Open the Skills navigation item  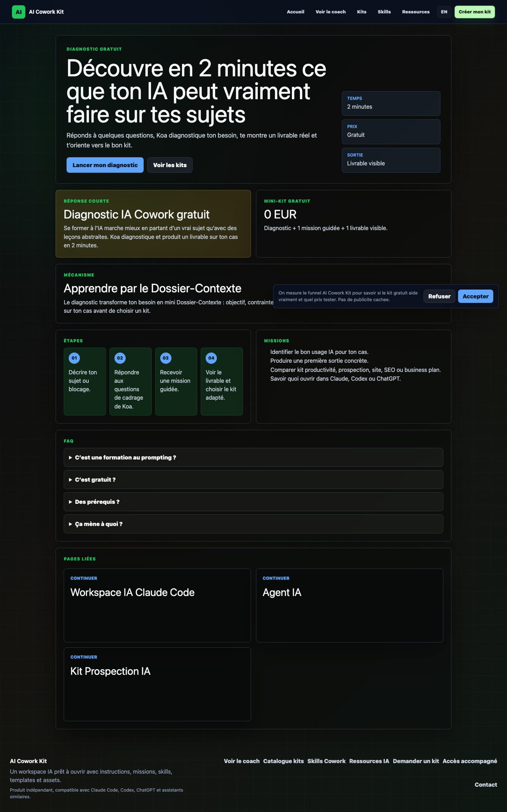pyautogui.click(x=384, y=12)
